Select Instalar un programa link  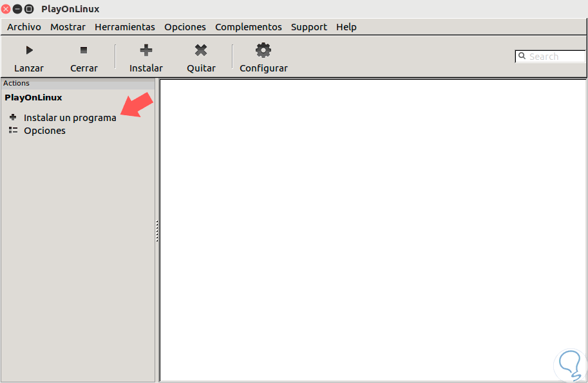click(70, 118)
